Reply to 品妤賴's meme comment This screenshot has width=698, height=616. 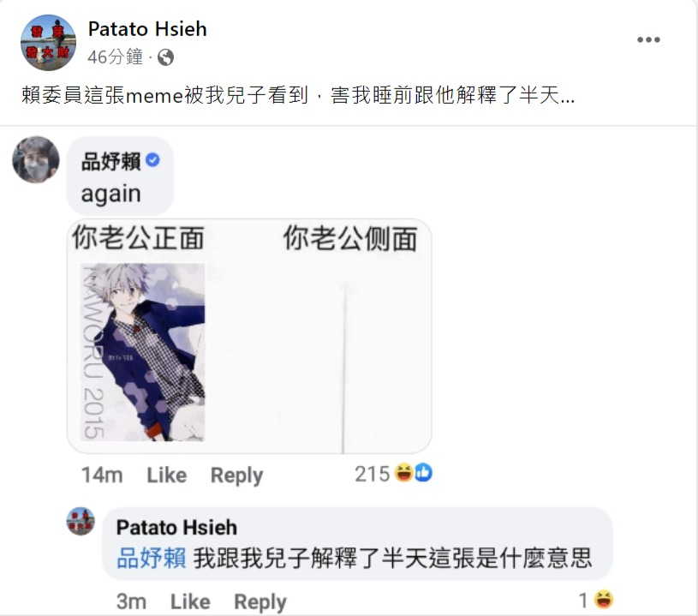(236, 475)
